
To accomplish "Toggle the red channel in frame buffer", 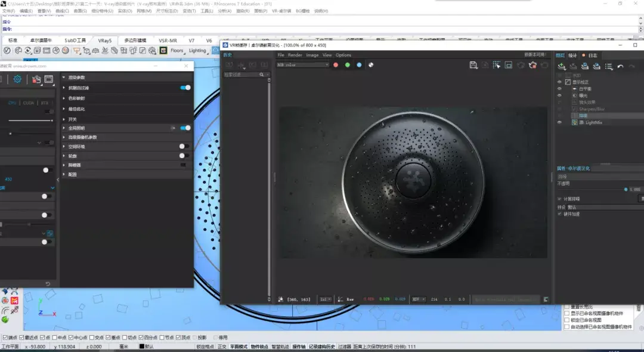I will click(x=336, y=65).
